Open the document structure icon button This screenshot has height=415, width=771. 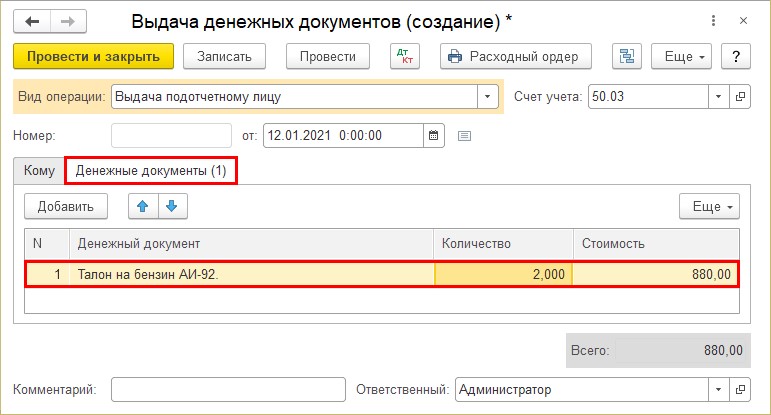(626, 57)
